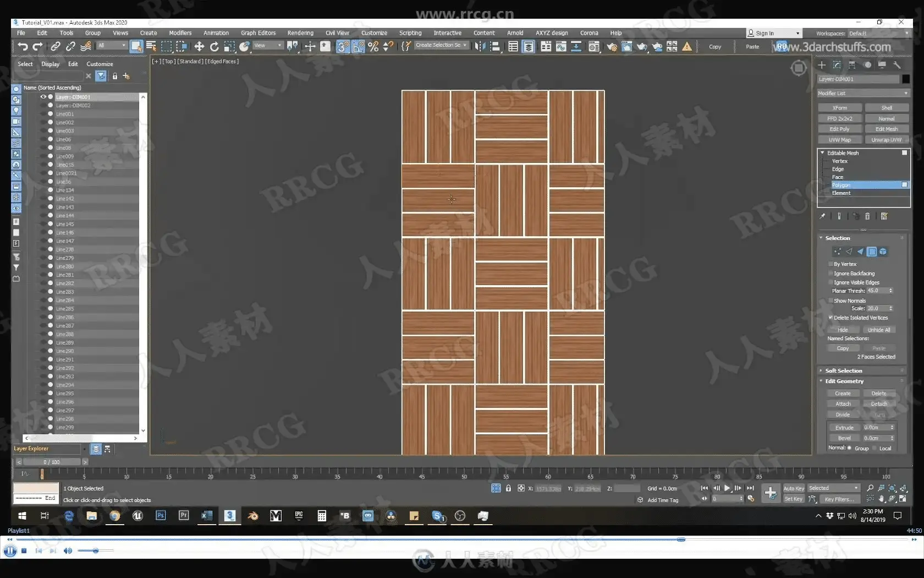Click the Undo arrow icon

tap(23, 47)
